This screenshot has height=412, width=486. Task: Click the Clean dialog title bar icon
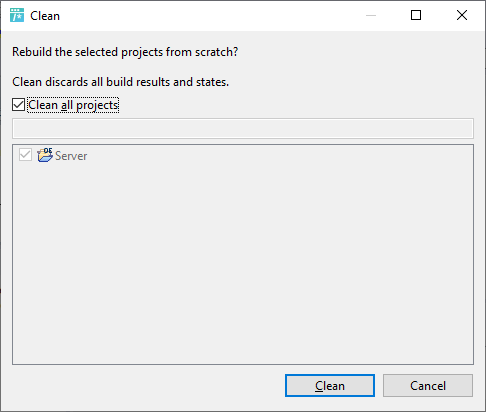point(17,15)
